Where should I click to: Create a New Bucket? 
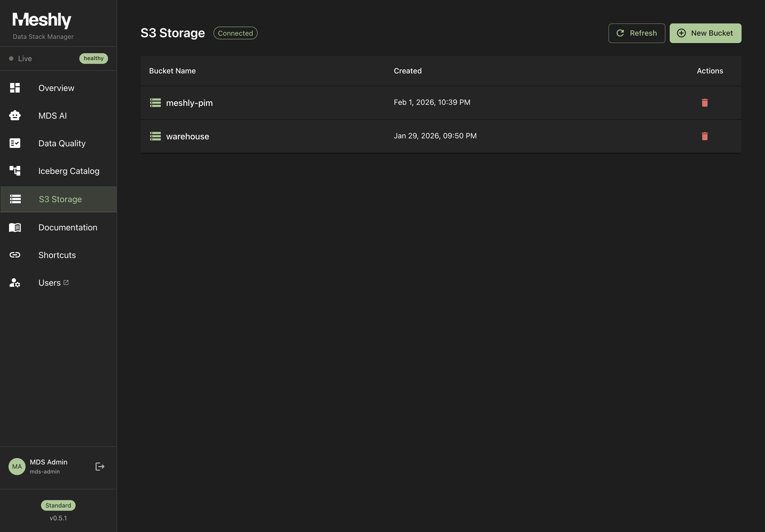[x=705, y=33]
